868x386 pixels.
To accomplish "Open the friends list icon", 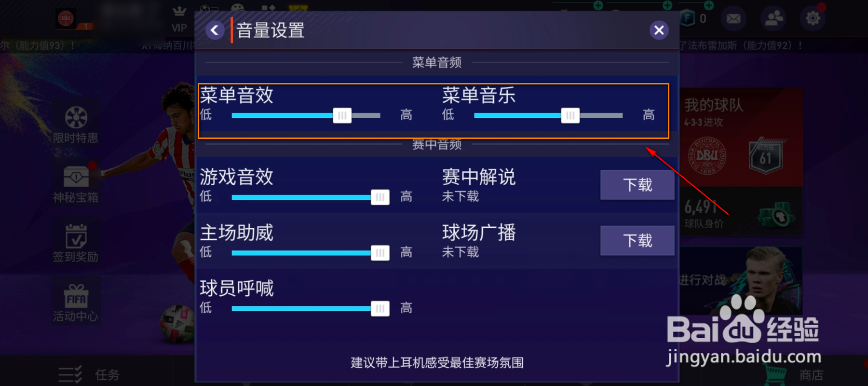I will [773, 18].
